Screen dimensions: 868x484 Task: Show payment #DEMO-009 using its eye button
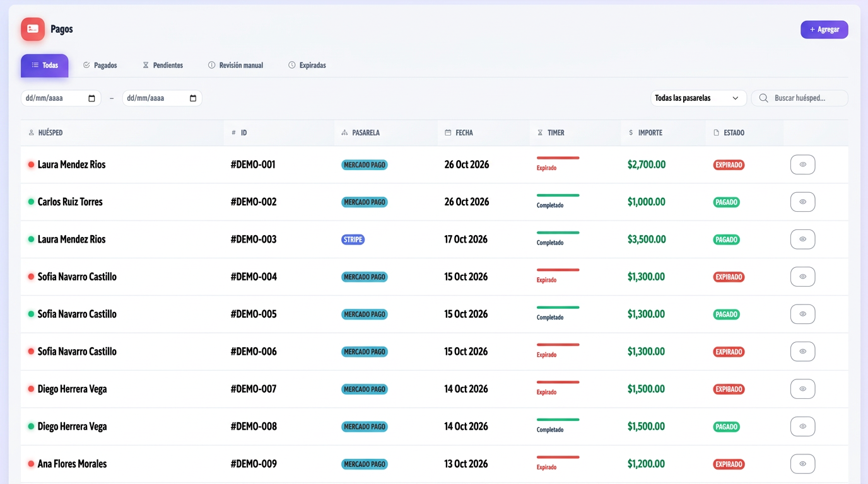point(802,464)
